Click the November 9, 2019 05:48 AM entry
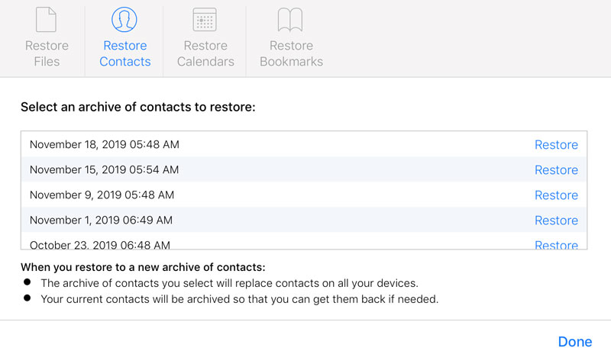 click(x=102, y=195)
